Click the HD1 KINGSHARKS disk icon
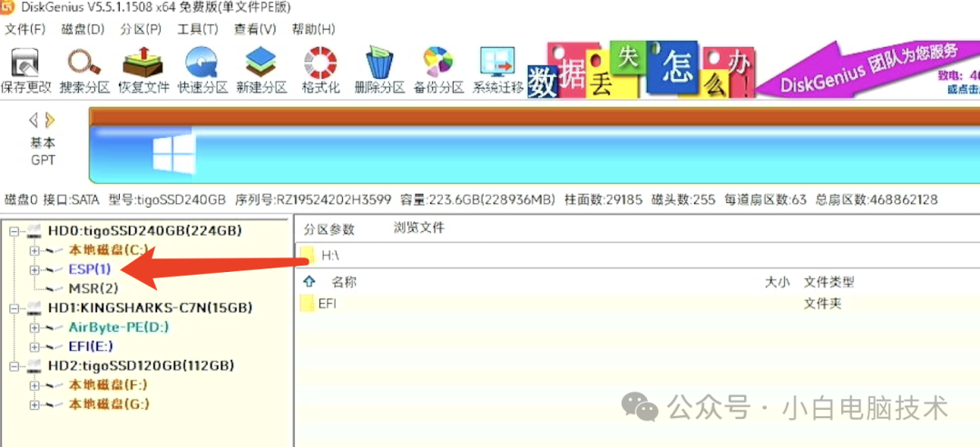The height and width of the screenshot is (447, 980). tap(35, 307)
